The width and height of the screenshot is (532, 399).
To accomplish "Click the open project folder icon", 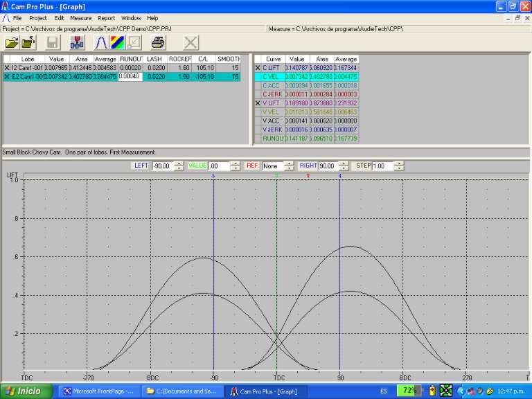I will click(x=12, y=43).
